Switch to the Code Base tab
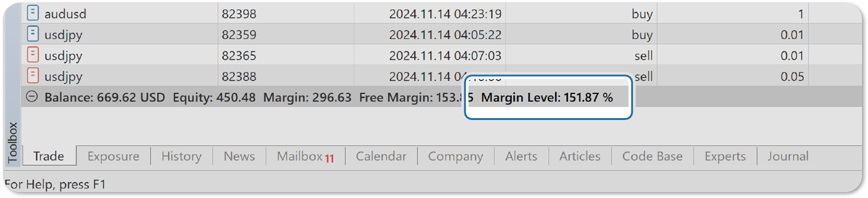 click(652, 156)
